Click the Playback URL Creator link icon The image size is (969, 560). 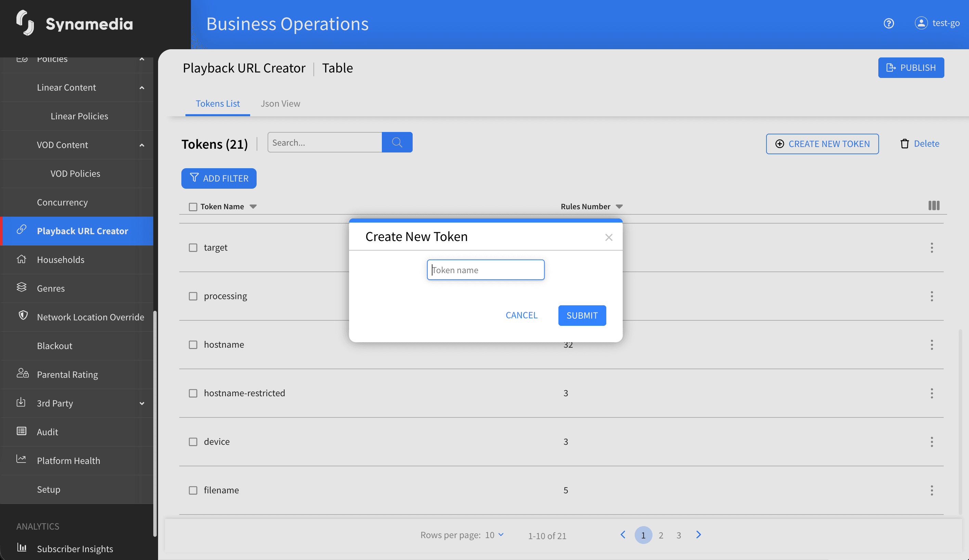[x=22, y=230]
